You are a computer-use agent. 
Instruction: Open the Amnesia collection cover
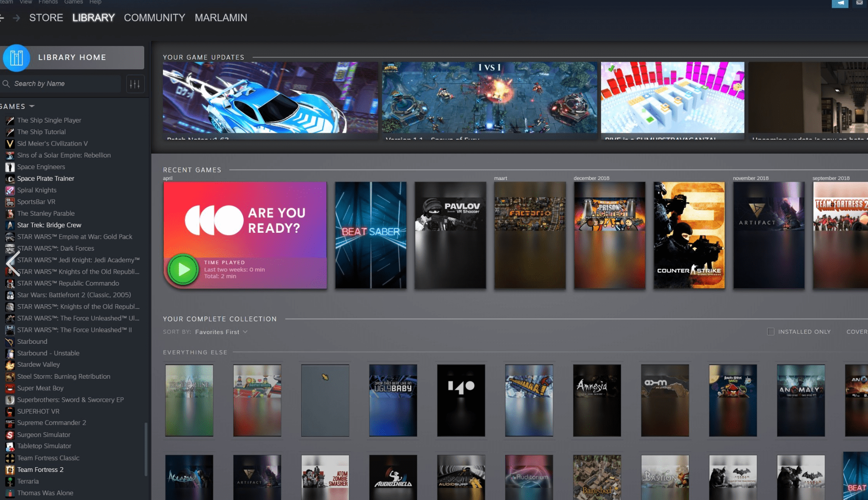pos(597,400)
